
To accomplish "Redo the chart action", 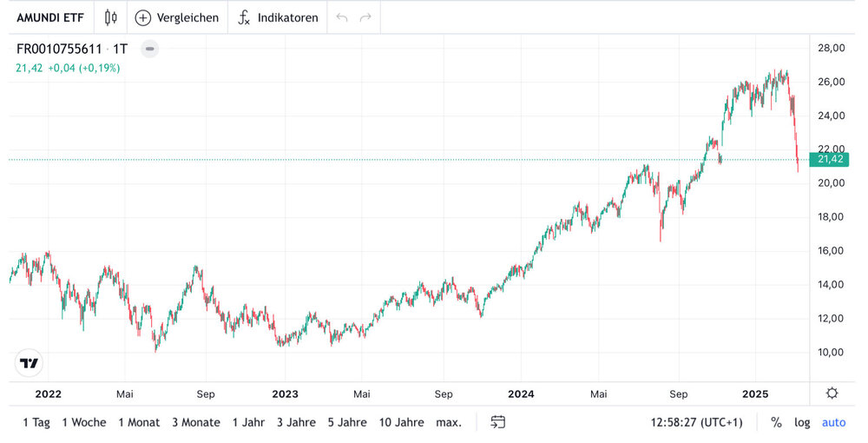I will coord(365,17).
